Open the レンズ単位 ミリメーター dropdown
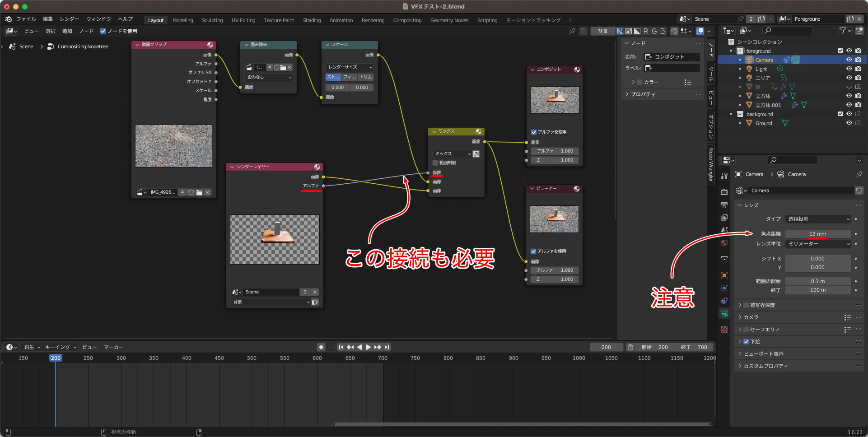 818,244
